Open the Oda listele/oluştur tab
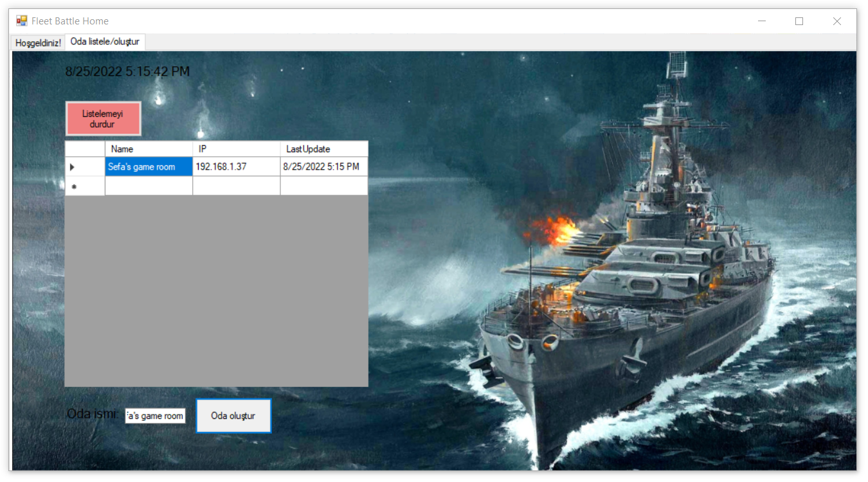868x482 pixels. 105,41
